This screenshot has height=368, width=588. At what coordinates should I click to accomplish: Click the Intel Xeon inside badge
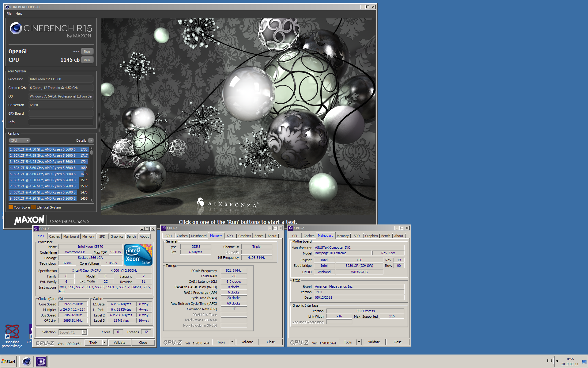tap(138, 255)
